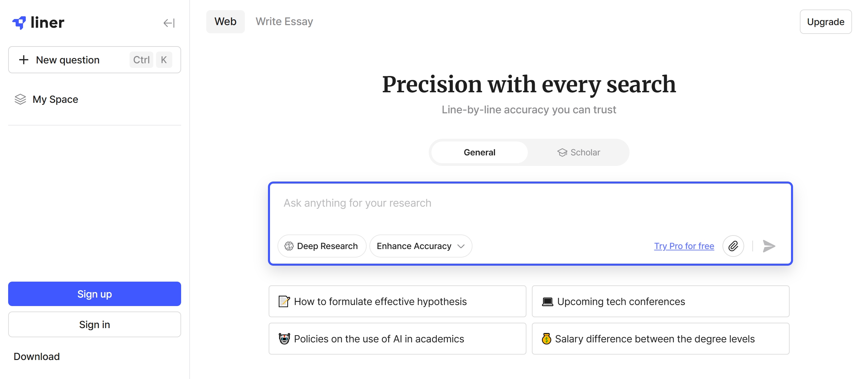Choose Upcoming tech conferences suggestion
The height and width of the screenshot is (379, 868).
click(x=660, y=301)
